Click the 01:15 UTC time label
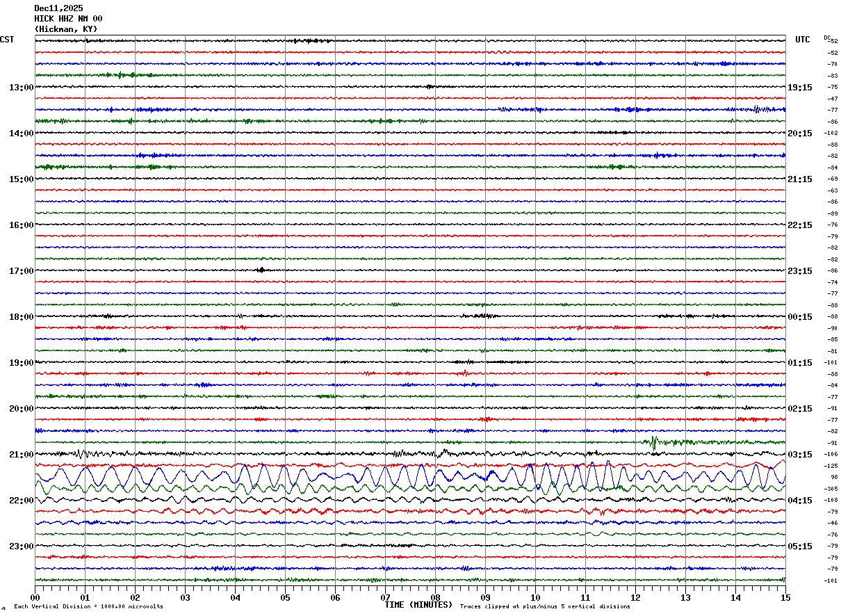This screenshot has width=841, height=616. tap(800, 363)
